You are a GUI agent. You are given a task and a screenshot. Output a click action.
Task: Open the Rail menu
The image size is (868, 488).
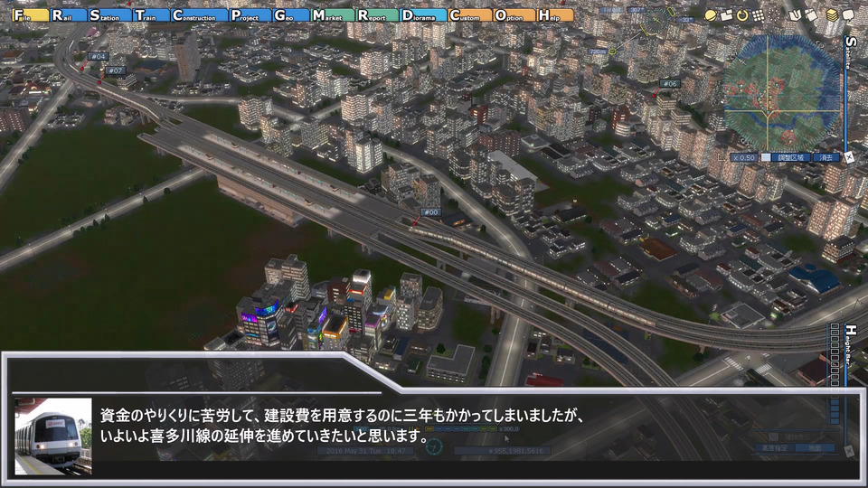(x=68, y=15)
